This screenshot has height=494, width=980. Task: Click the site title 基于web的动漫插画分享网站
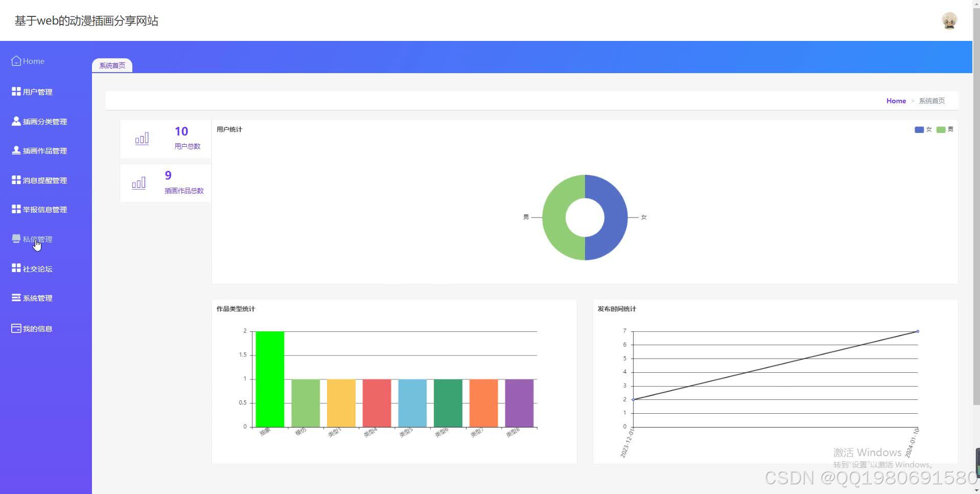click(86, 21)
